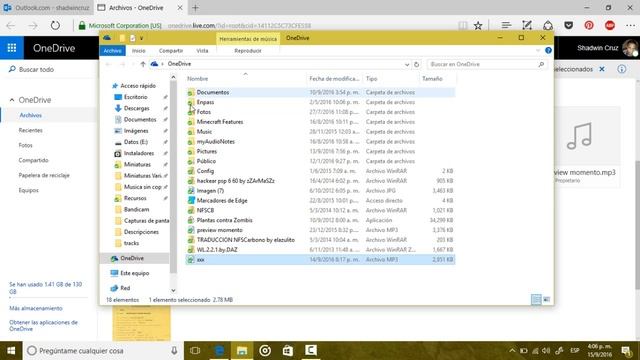Switch to large icons view layout
Viewport: 640px width, 360px height.
pyautogui.click(x=547, y=300)
